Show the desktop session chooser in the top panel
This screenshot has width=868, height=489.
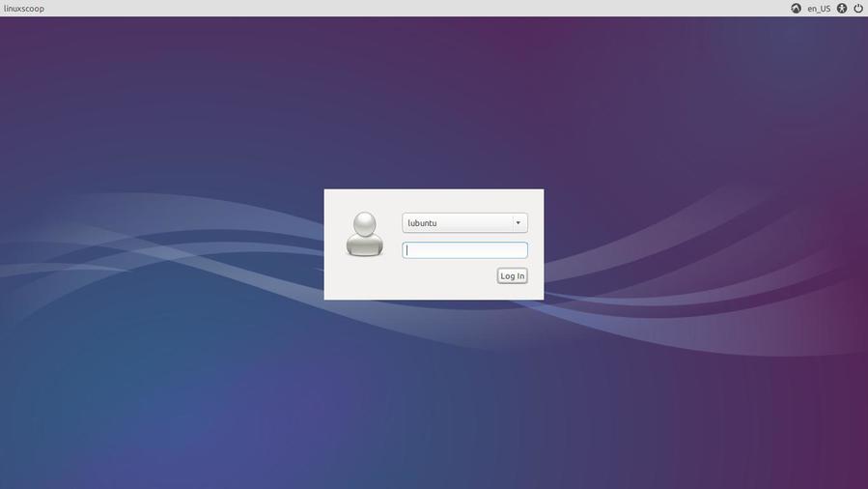[x=796, y=9]
